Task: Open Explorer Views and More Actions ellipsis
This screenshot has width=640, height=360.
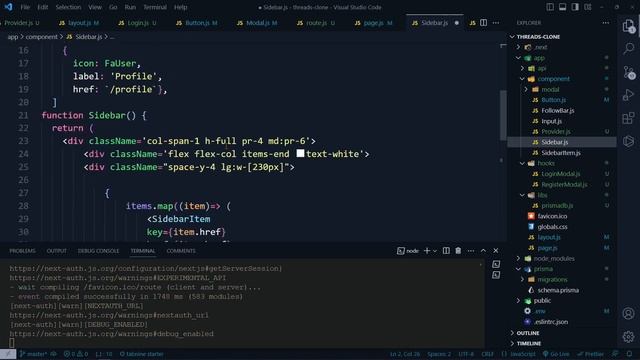Action: (x=606, y=23)
